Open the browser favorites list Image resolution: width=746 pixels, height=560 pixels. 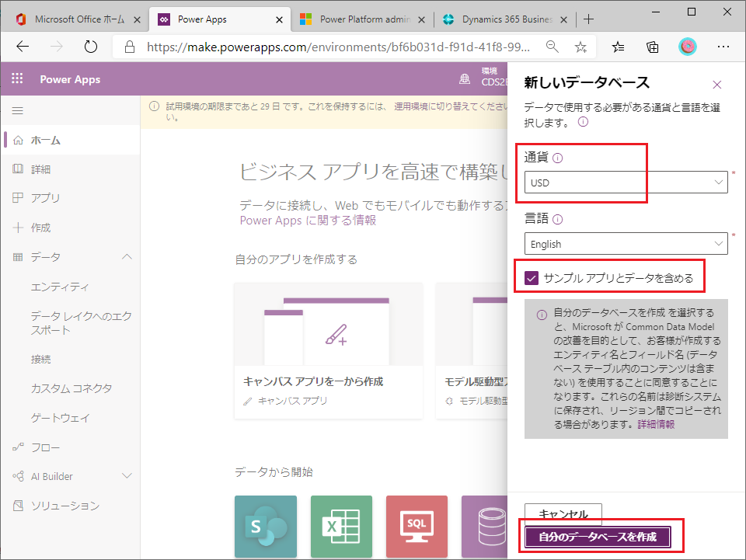pyautogui.click(x=618, y=47)
